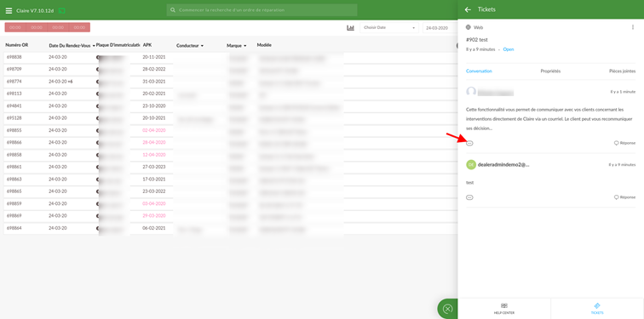Select order row 698838
Screen dimensions: 644x319
click(x=172, y=57)
